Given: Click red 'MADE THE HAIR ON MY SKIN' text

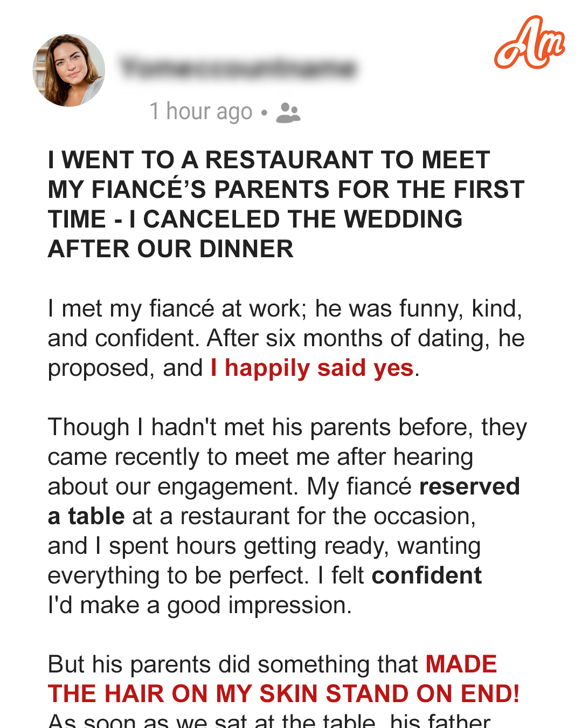Looking at the screenshot, I should coord(272,679).
